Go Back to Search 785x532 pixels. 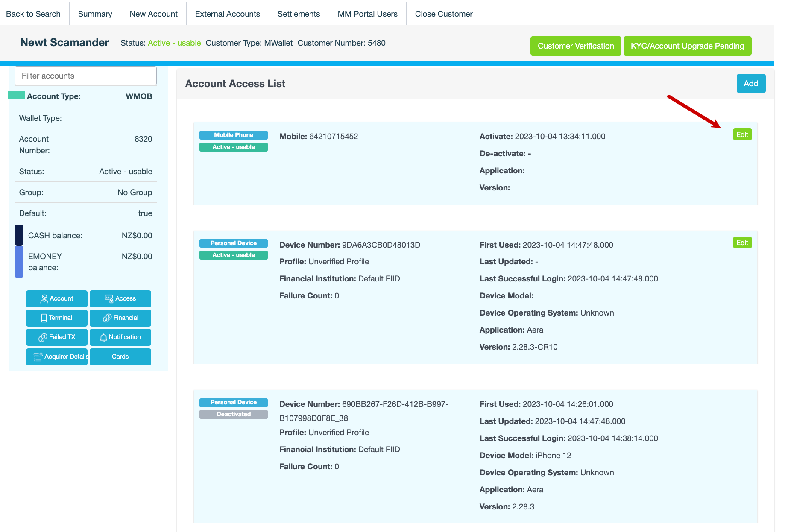click(33, 14)
